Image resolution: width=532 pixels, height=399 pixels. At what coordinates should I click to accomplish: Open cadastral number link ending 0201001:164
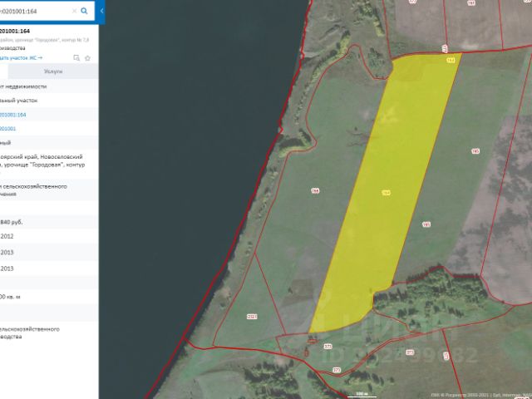13,114
